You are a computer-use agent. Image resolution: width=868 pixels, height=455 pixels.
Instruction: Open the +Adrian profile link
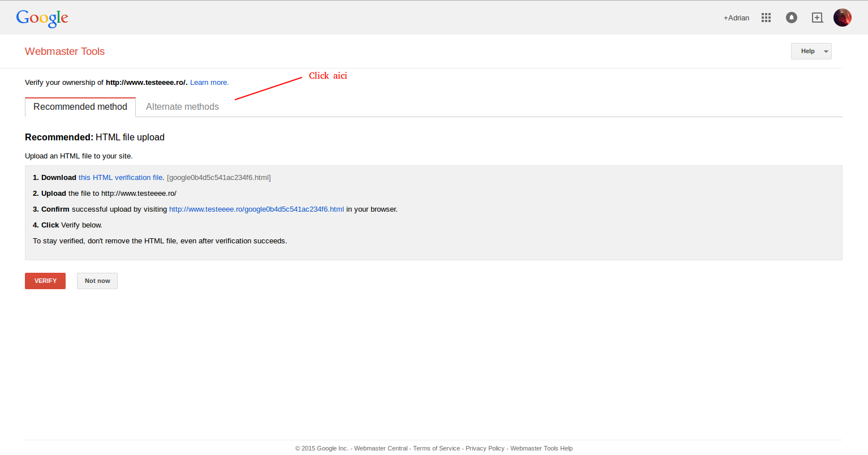pyautogui.click(x=736, y=18)
